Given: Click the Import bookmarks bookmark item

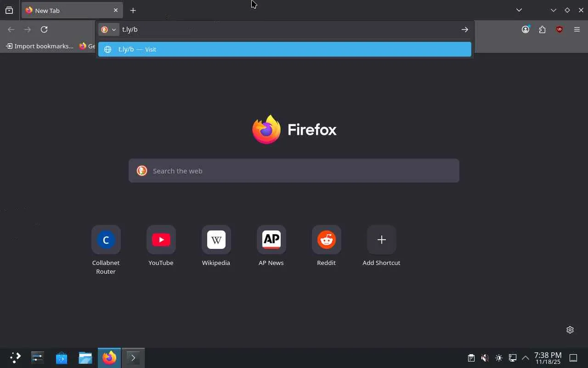Looking at the screenshot, I should click(40, 46).
